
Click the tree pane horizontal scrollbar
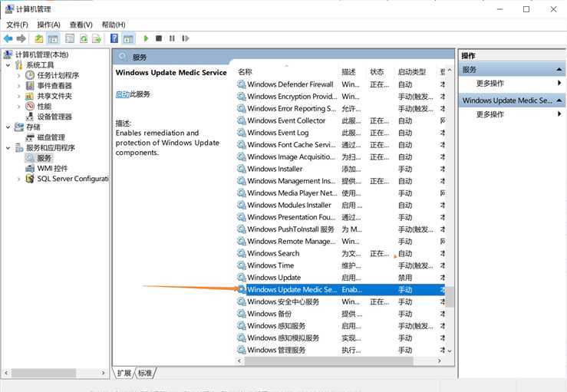[x=44, y=373]
